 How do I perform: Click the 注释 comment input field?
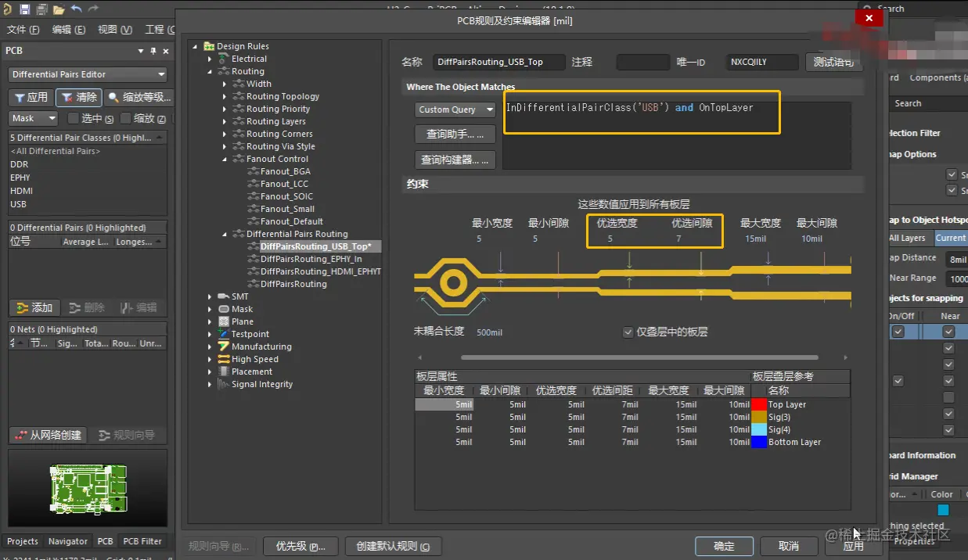tap(642, 62)
